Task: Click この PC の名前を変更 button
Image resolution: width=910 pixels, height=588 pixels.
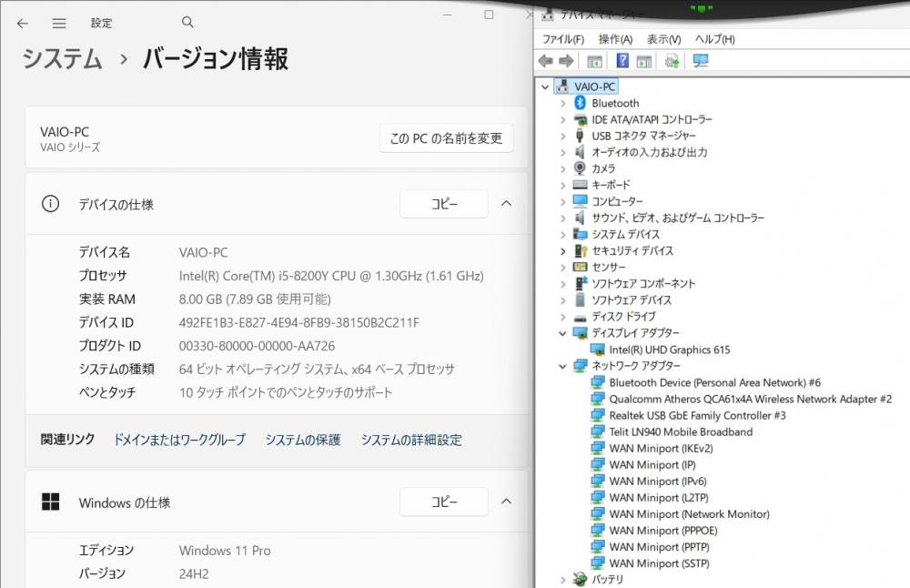Action: click(x=446, y=138)
